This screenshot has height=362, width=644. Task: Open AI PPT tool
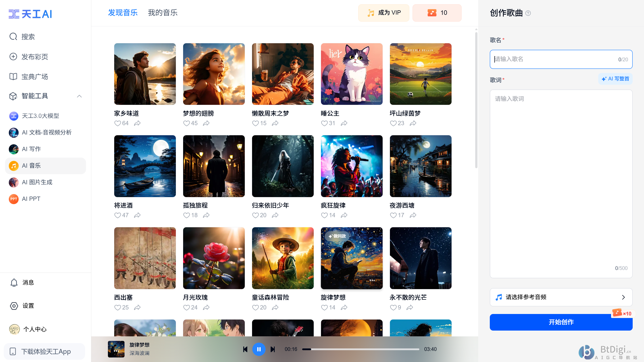coord(25,199)
